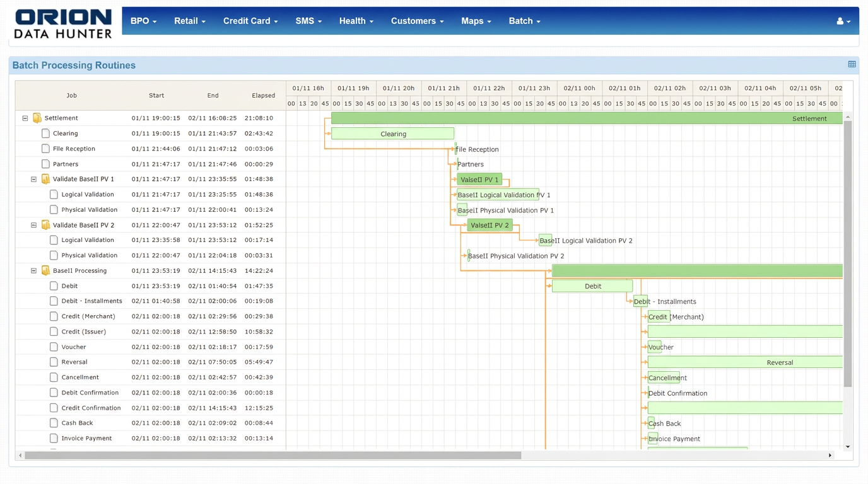Click the Clearing job document icon
868x484 pixels.
[x=45, y=133]
